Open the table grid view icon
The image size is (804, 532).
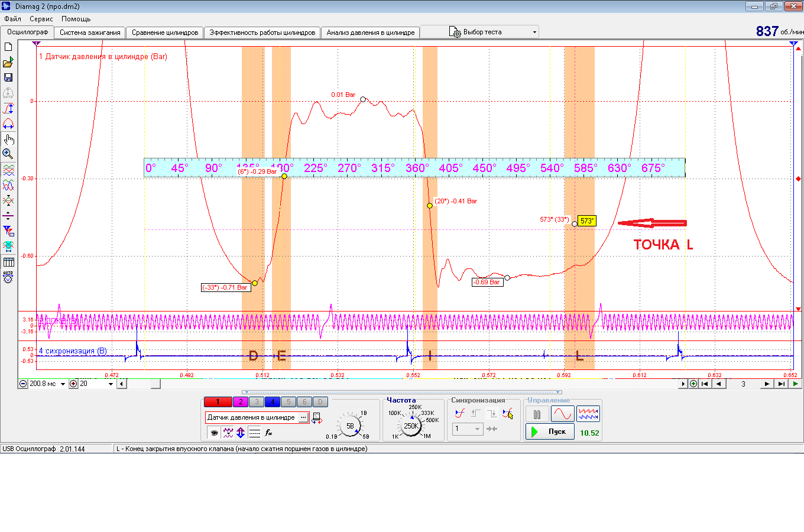(x=8, y=262)
